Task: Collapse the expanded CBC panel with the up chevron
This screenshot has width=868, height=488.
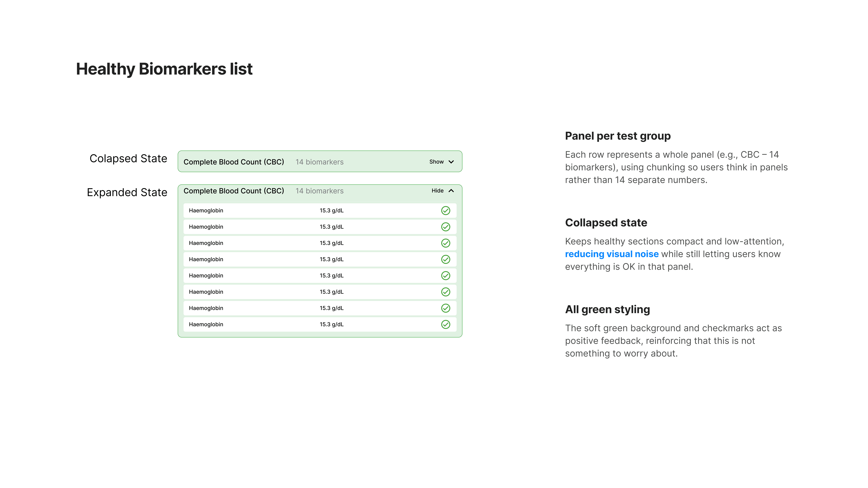Action: pyautogui.click(x=451, y=191)
